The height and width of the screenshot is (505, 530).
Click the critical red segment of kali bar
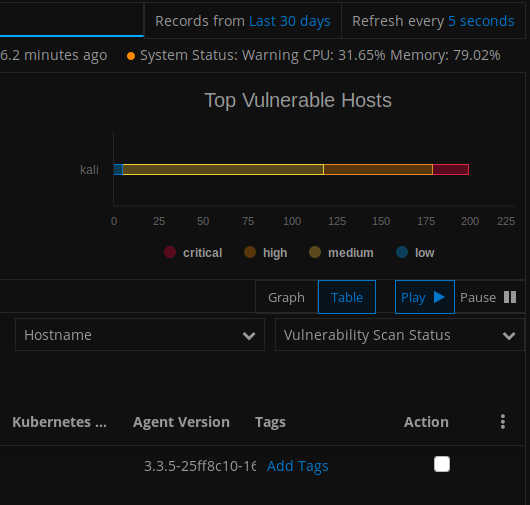(451, 169)
